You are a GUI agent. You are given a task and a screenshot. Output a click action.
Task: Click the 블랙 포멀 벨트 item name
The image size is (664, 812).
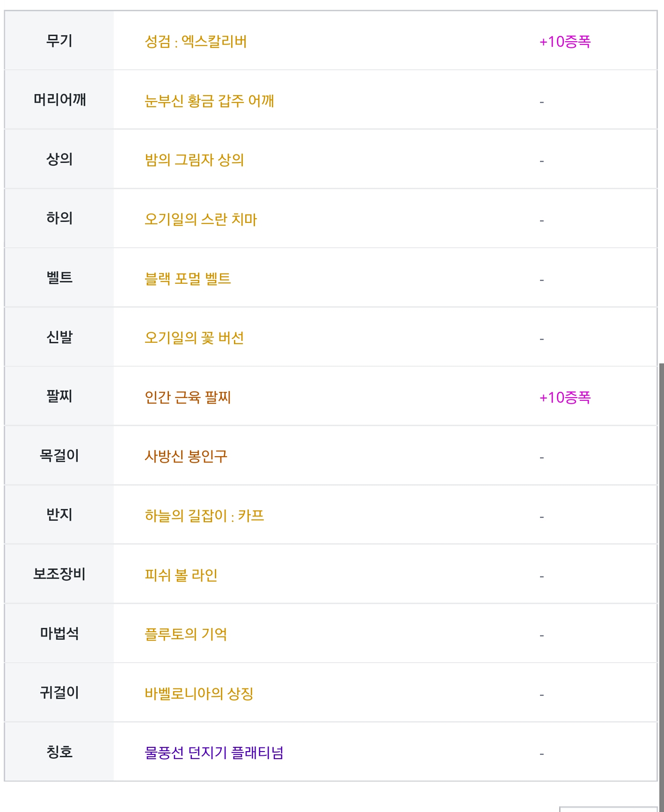188,279
